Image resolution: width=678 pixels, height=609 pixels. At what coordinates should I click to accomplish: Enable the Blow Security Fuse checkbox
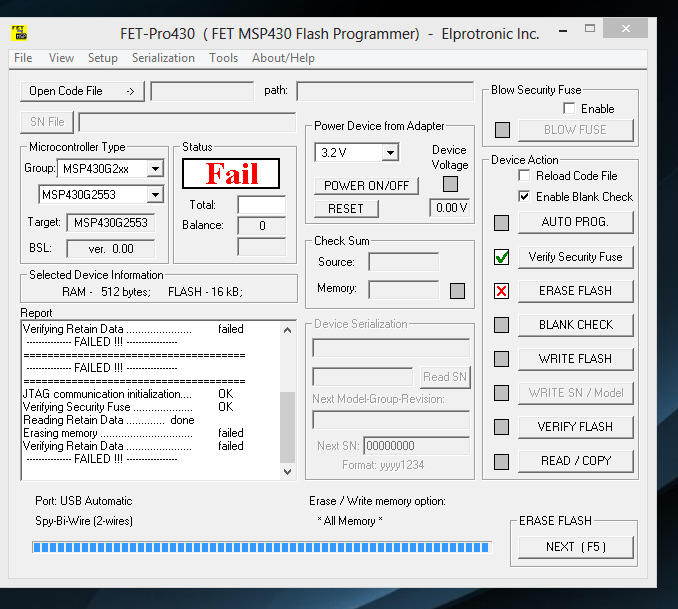[569, 108]
